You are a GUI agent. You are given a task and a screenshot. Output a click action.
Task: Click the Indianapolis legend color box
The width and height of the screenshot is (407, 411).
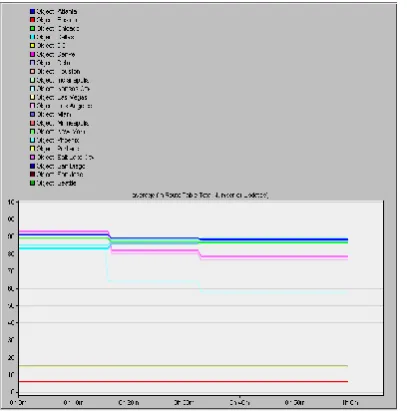pyautogui.click(x=32, y=80)
